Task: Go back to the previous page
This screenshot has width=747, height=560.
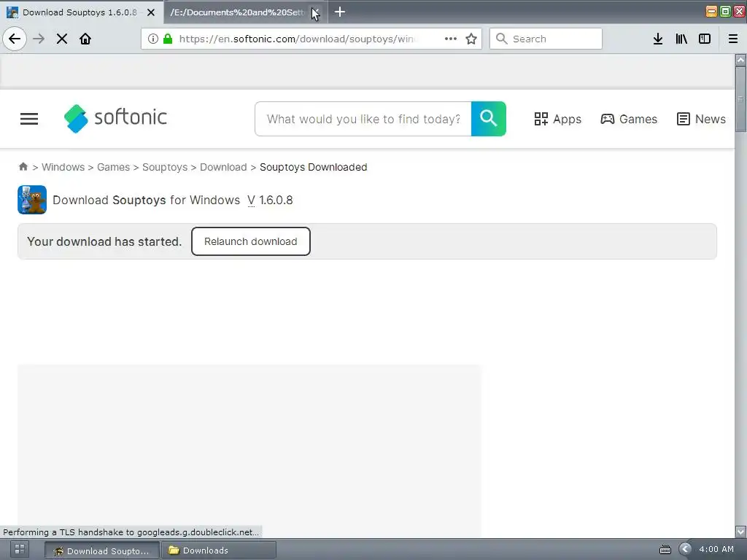Action: click(x=15, y=39)
